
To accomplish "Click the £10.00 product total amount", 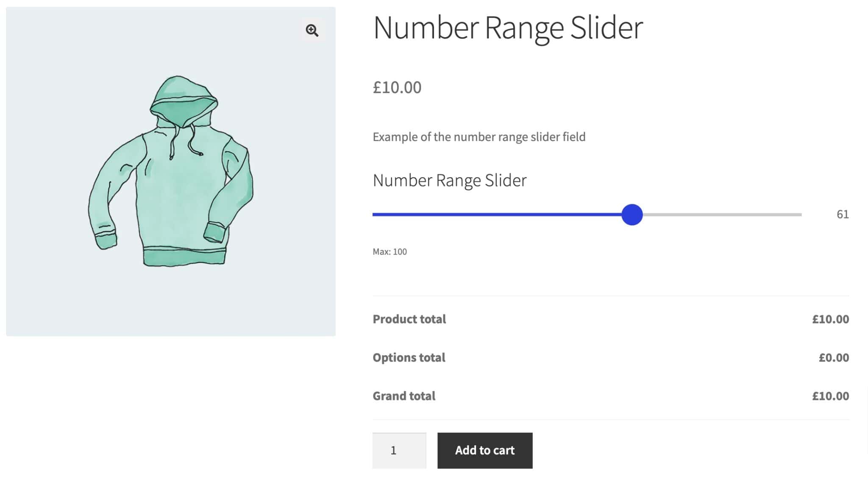I will (x=830, y=319).
